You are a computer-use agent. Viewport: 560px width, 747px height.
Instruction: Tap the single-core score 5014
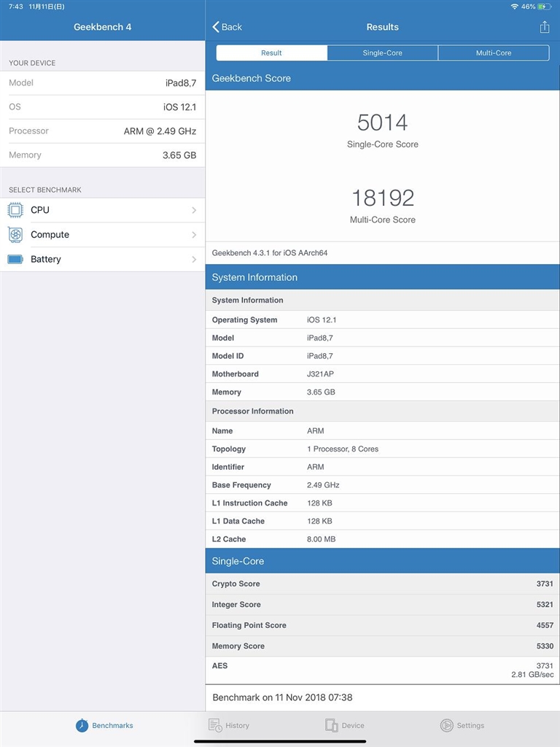[x=382, y=123]
